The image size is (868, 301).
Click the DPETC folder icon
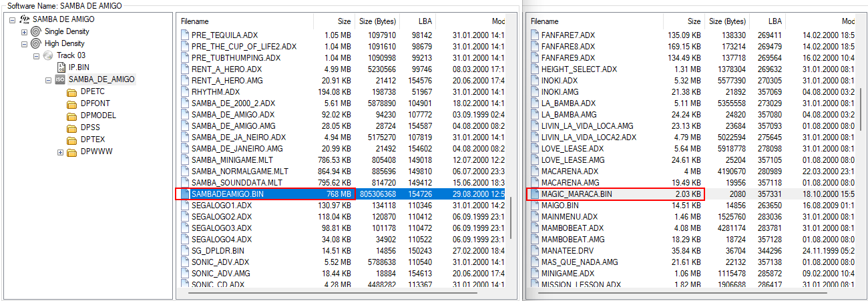click(72, 91)
